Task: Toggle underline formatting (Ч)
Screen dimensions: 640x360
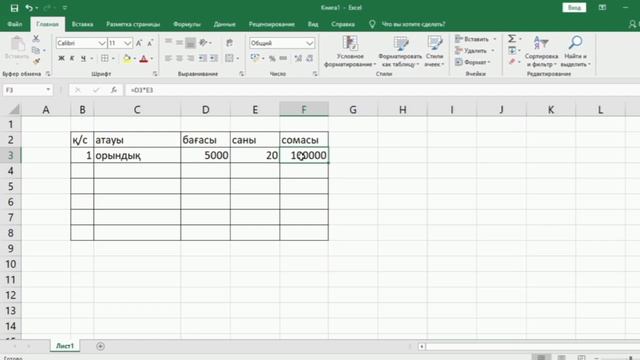Action: click(83, 58)
